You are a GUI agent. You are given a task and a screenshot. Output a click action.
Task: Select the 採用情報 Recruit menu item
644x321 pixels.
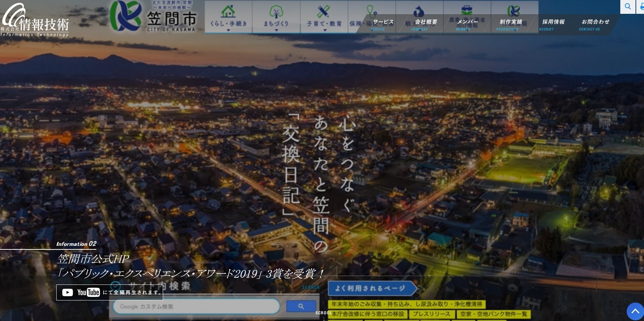tap(553, 24)
